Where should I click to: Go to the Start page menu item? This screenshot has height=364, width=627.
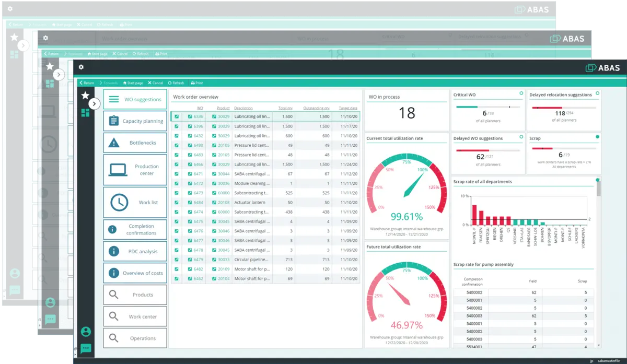coord(133,83)
